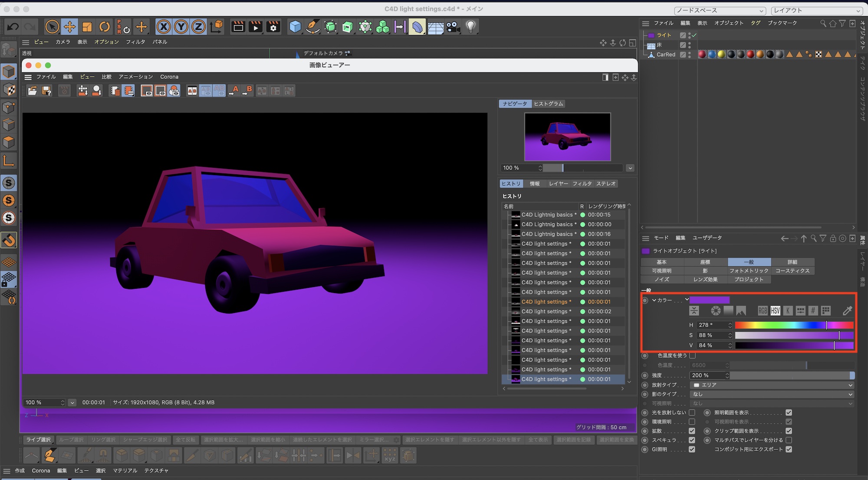This screenshot has width=868, height=480.
Task: Uncheck the スペキュラ checkbox
Action: click(x=692, y=440)
